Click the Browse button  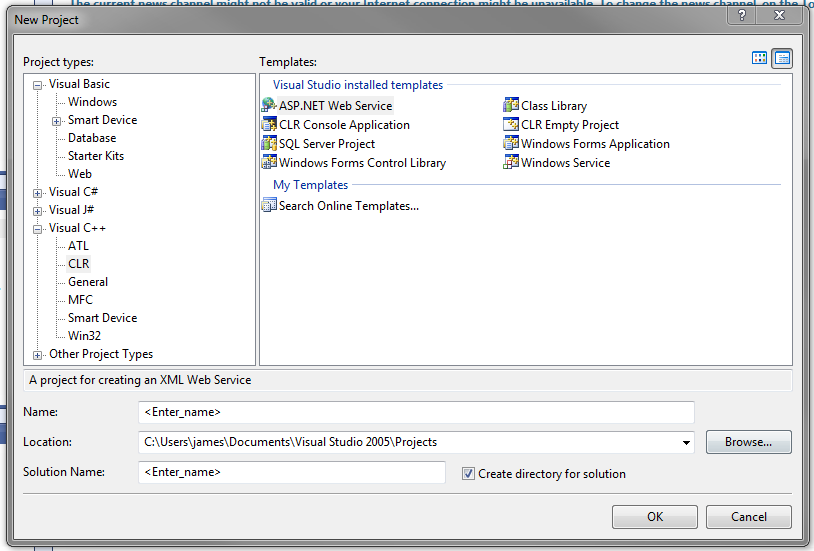click(x=748, y=442)
